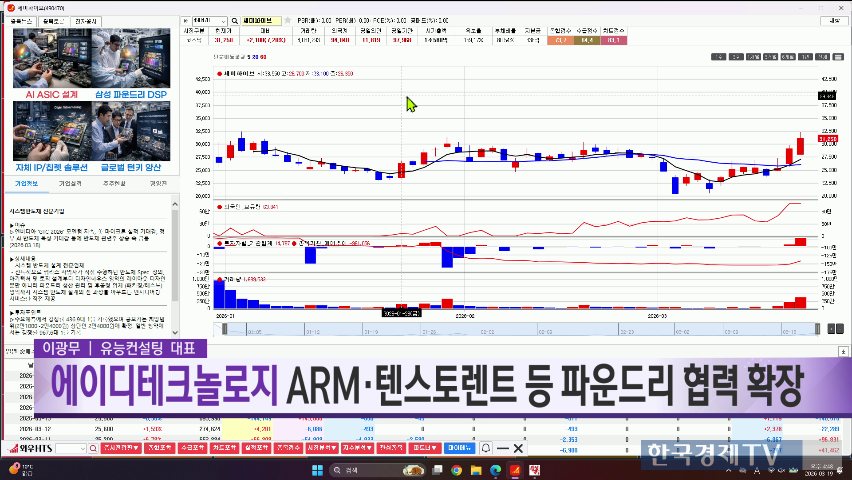Open the Windows Start menu
The image size is (852, 480).
pos(320,469)
